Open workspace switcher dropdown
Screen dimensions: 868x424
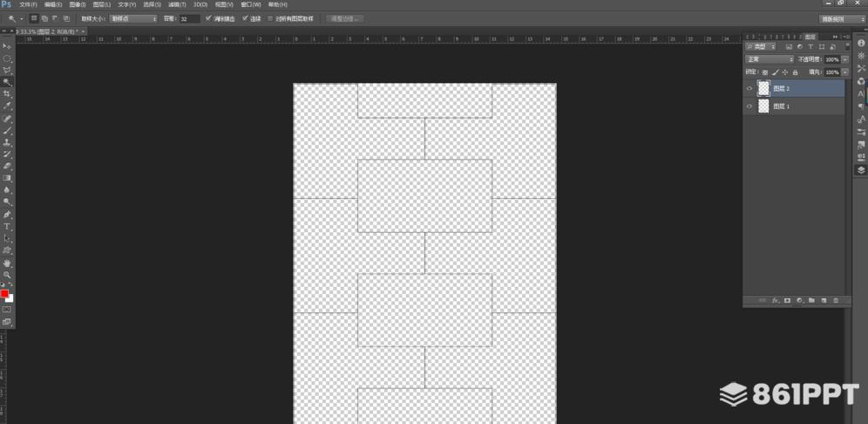(x=842, y=19)
